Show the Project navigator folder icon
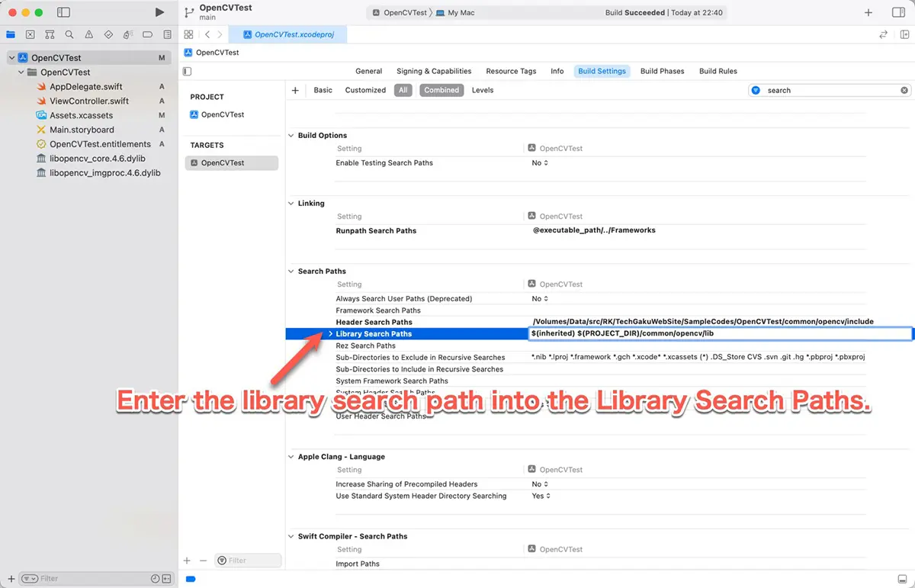 tap(10, 34)
